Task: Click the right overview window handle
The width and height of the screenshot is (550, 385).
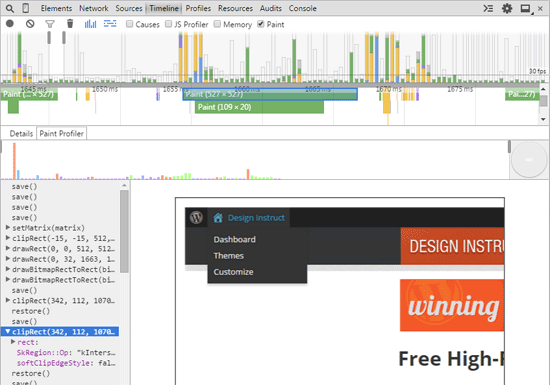Action: click(x=64, y=38)
